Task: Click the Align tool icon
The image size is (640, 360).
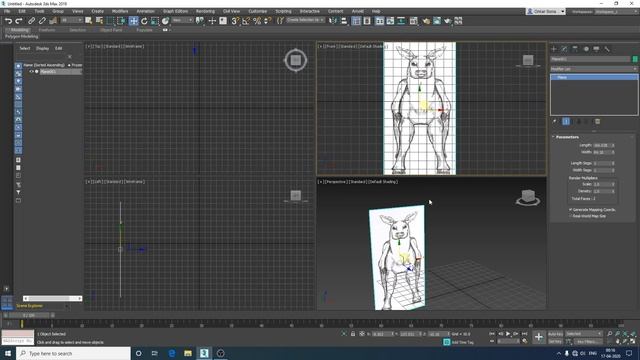Action: click(x=344, y=21)
